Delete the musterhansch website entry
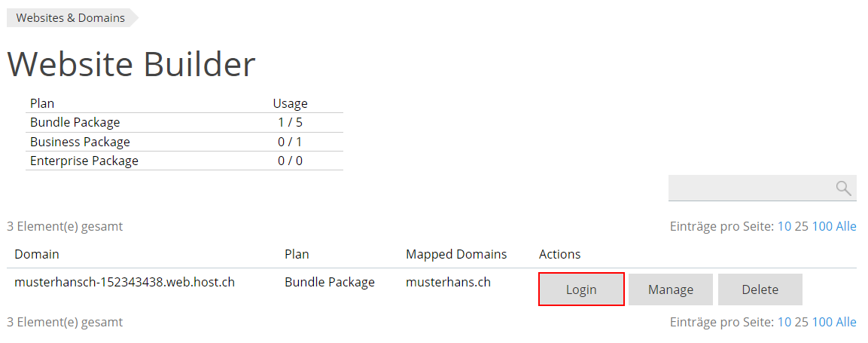 tap(760, 289)
